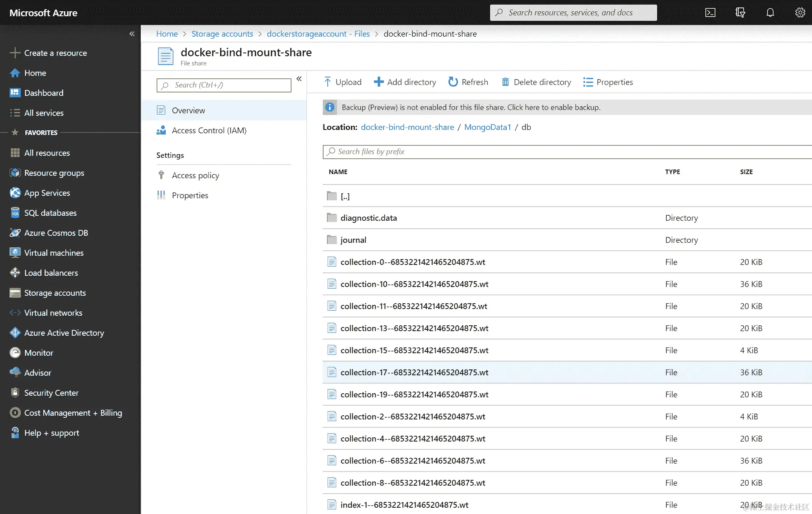Click the Upload toolbar button
Viewport: 812px width, 514px height.
pos(343,82)
